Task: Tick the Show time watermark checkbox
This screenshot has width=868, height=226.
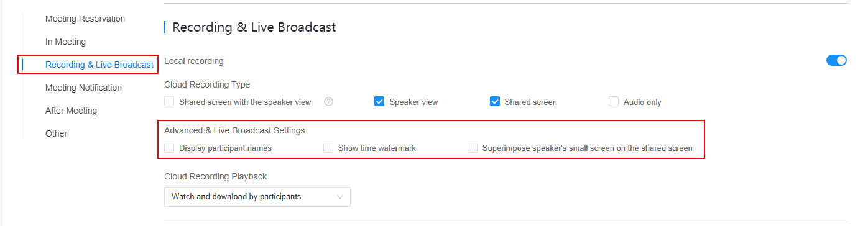Action: click(x=328, y=148)
